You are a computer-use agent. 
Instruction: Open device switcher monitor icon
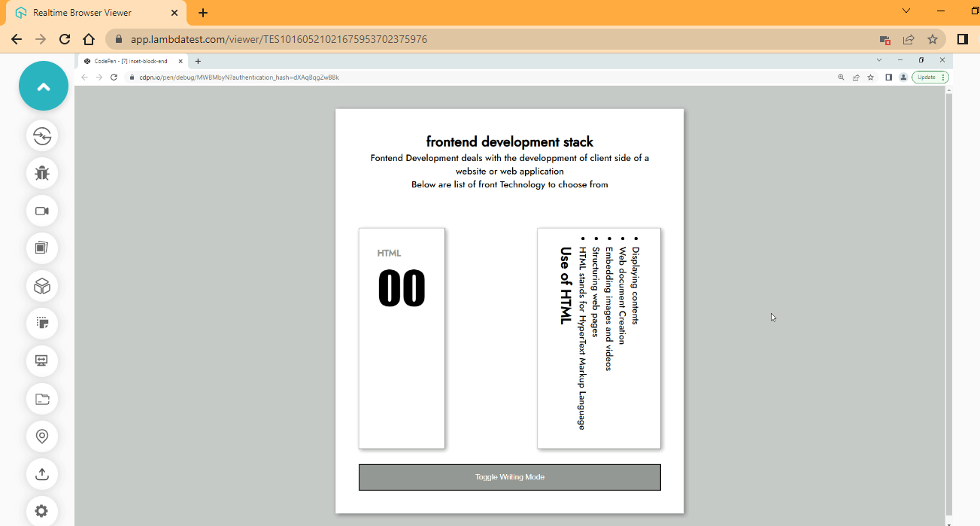pyautogui.click(x=42, y=361)
